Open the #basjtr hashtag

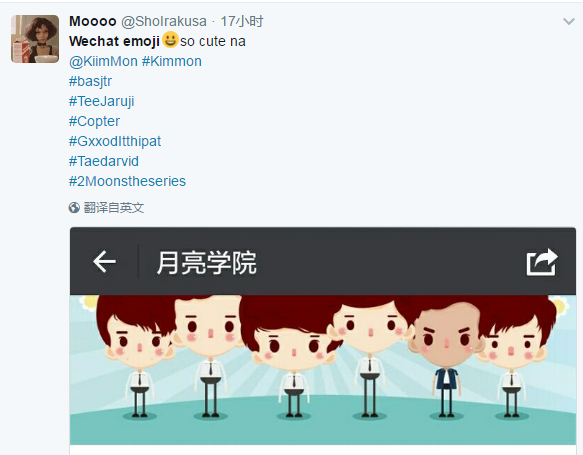click(90, 81)
